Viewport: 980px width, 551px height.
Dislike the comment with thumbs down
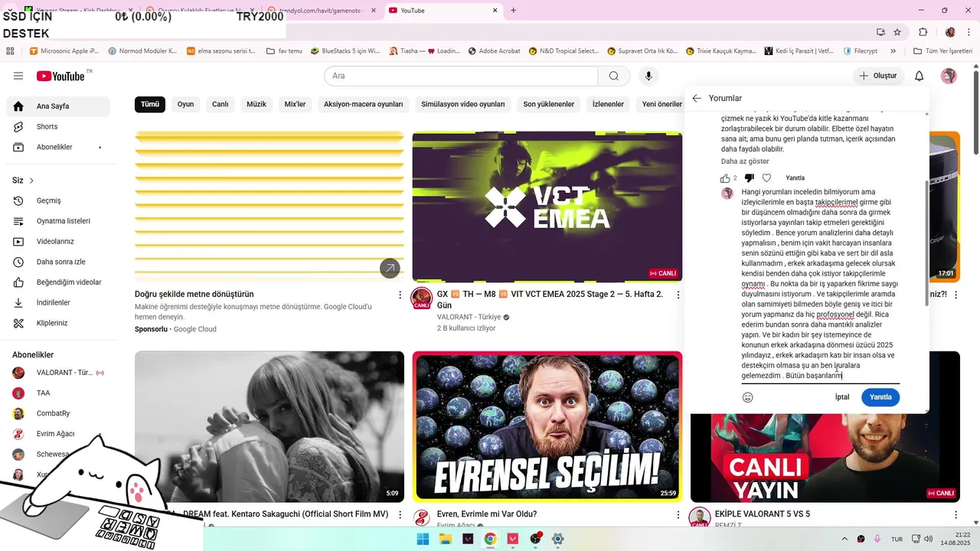point(749,178)
